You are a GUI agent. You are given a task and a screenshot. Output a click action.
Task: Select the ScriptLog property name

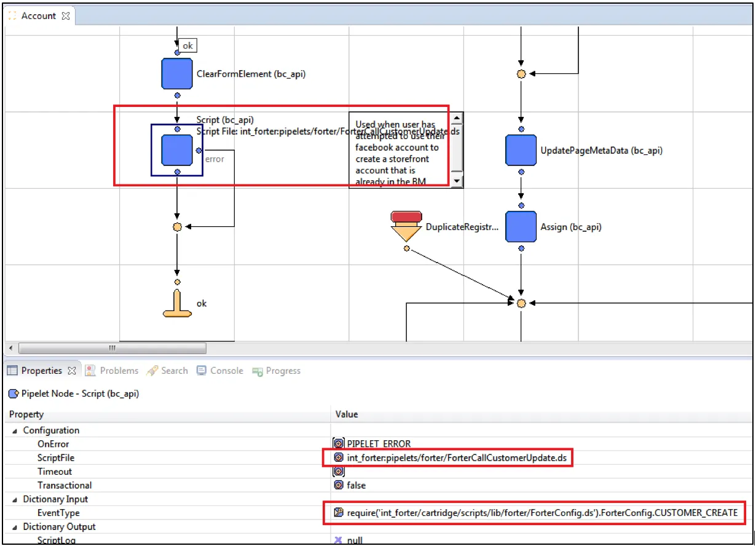[57, 540]
